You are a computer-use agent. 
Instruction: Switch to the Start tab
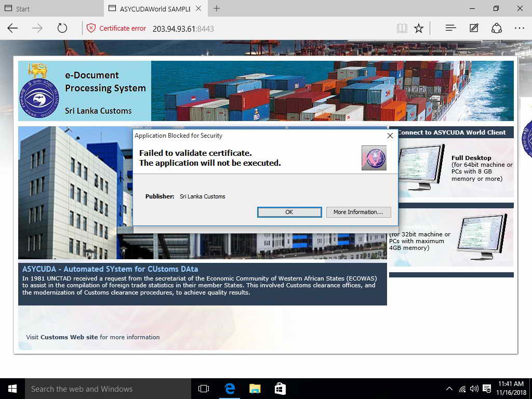tap(52, 8)
